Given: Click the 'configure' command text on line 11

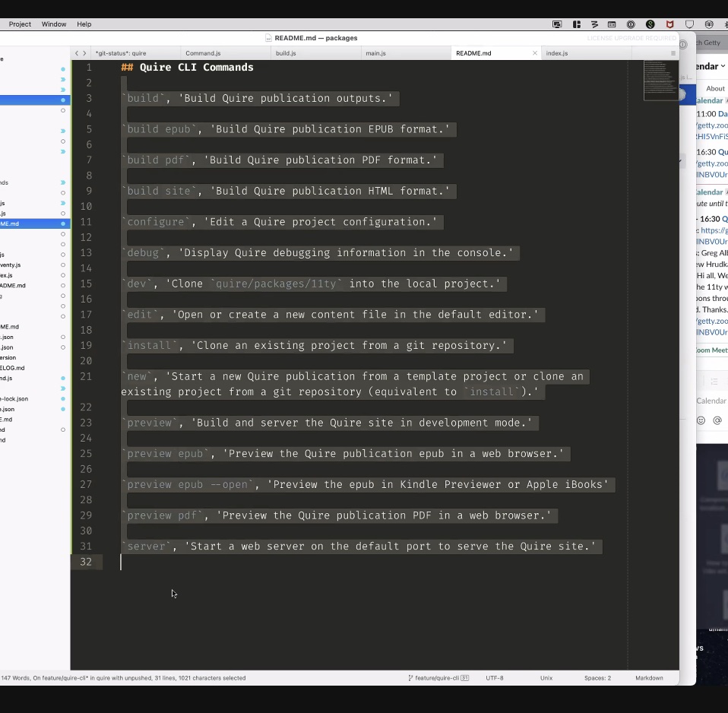Looking at the screenshot, I should 156,222.
